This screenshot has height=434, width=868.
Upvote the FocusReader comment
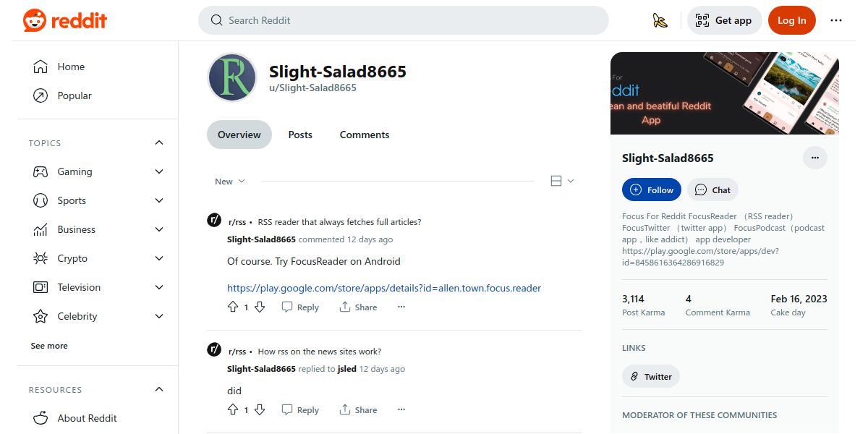click(233, 307)
